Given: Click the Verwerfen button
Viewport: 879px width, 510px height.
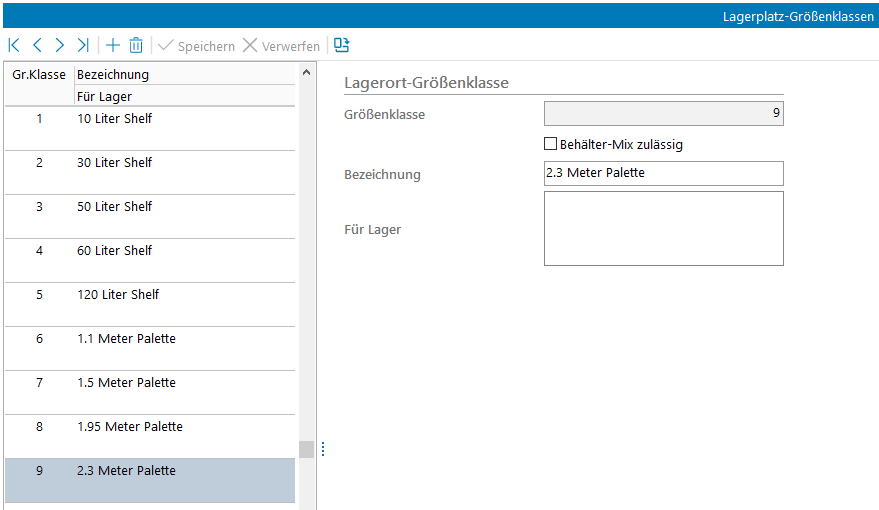Looking at the screenshot, I should (x=281, y=46).
